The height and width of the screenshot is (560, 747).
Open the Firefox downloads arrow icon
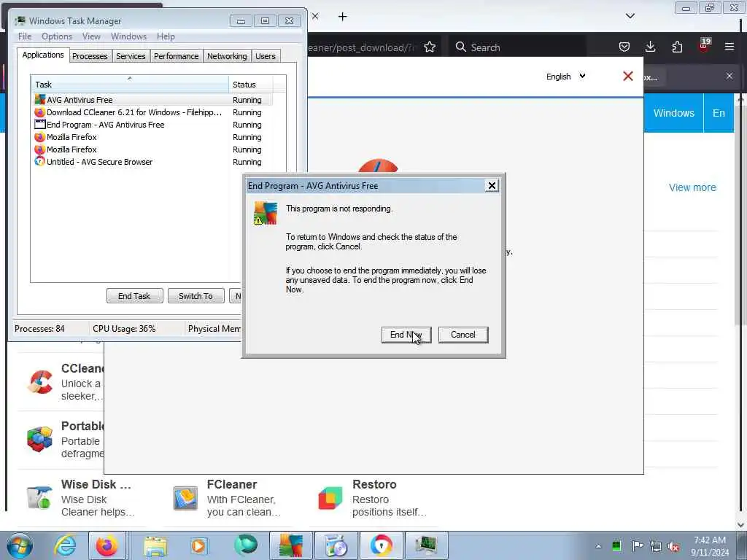coord(650,47)
